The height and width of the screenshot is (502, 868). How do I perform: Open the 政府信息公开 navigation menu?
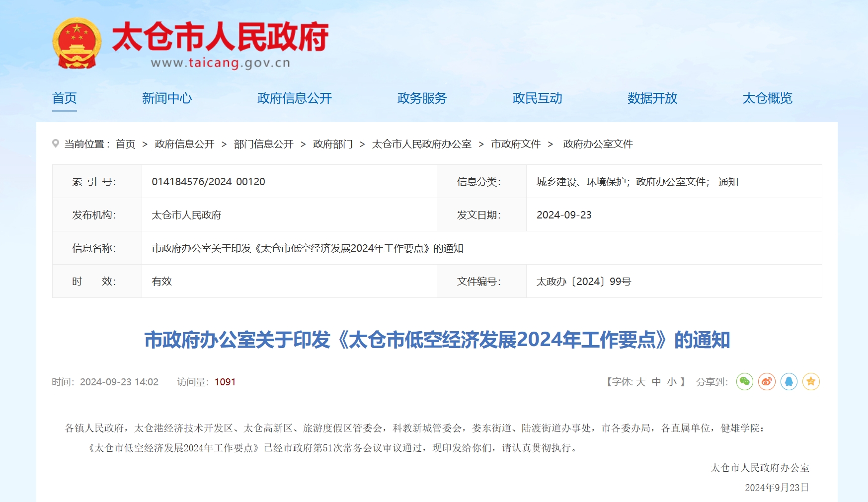tap(295, 98)
